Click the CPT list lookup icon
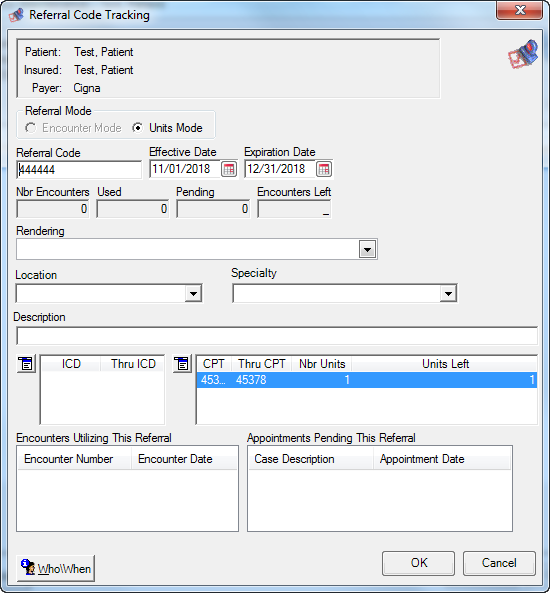This screenshot has width=550, height=593. tap(182, 364)
